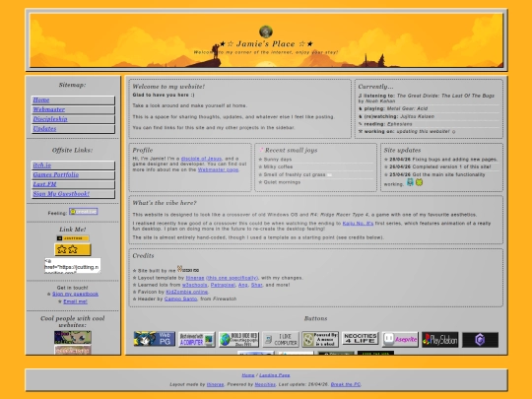Click inside the Link Me HTML code box

(x=72, y=266)
